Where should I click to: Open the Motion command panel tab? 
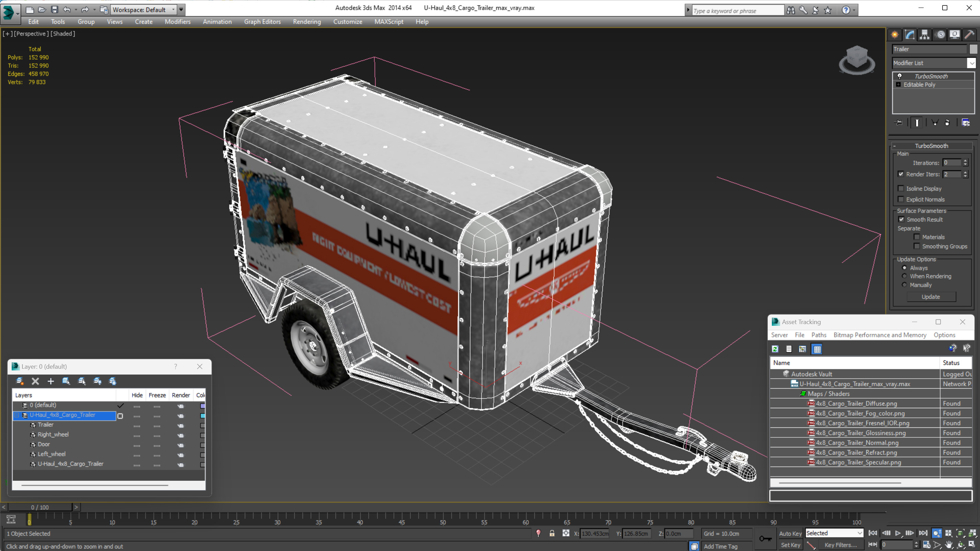[940, 35]
